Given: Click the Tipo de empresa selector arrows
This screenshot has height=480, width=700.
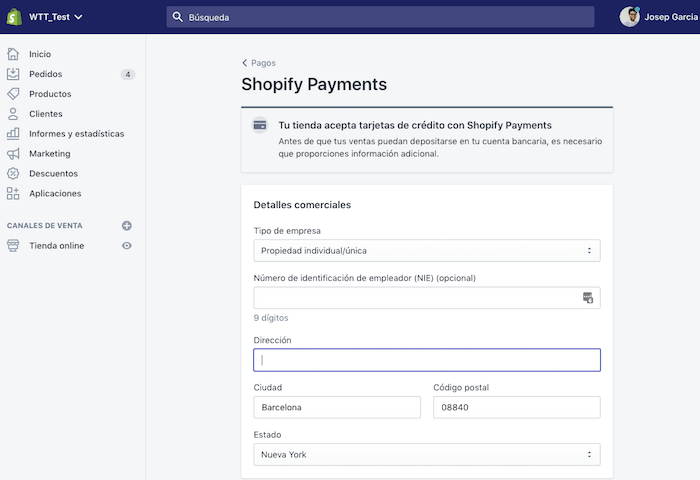Looking at the screenshot, I should (589, 250).
